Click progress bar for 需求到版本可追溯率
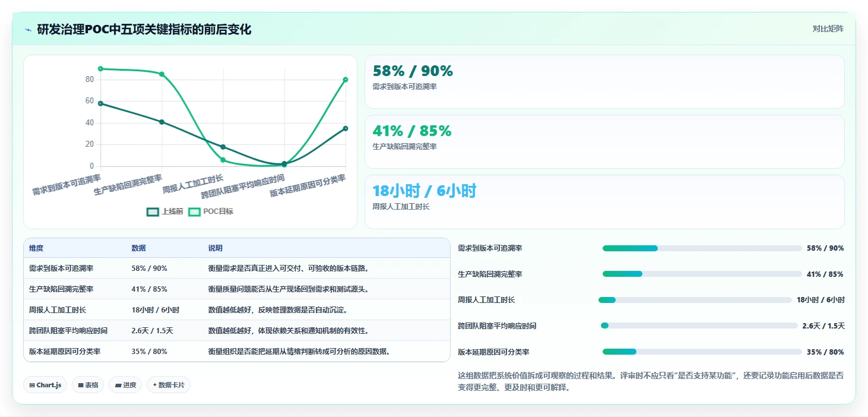This screenshot has width=868, height=417. point(702,248)
